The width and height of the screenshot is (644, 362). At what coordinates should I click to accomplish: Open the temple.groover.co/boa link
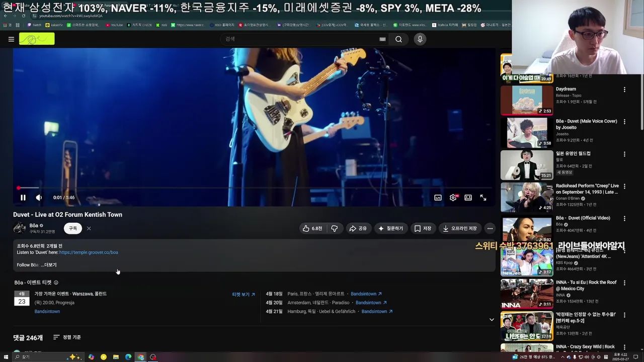click(89, 252)
